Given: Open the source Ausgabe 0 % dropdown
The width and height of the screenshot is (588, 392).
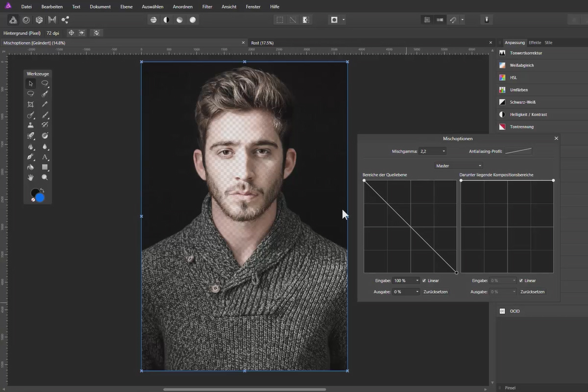Looking at the screenshot, I should point(407,292).
